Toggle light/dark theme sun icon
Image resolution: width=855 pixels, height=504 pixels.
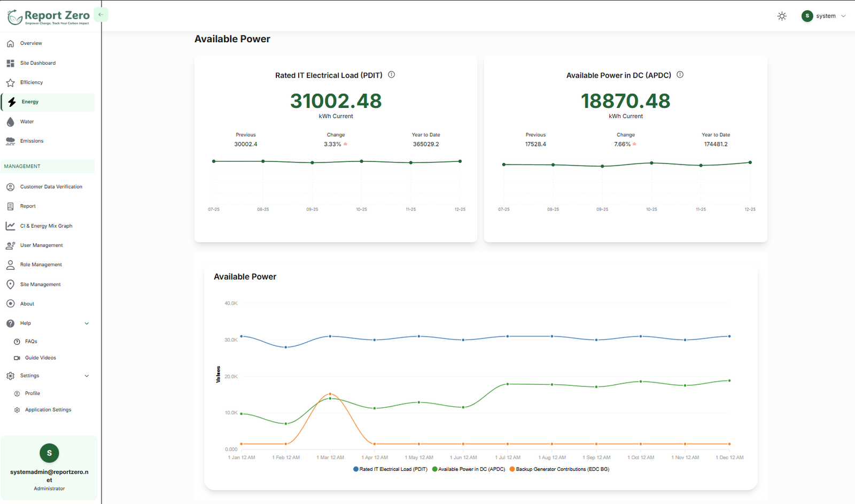tap(782, 16)
